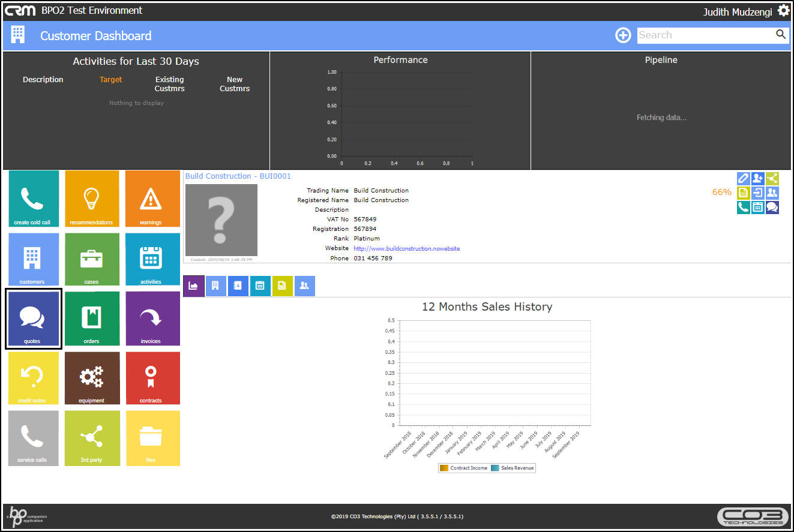794x532 pixels.
Task: Click the plus add icon beside the search box
Action: [623, 35]
